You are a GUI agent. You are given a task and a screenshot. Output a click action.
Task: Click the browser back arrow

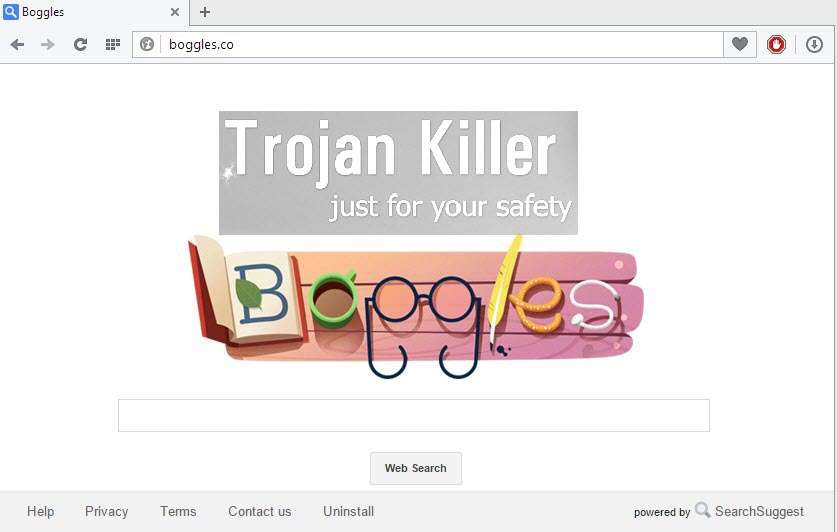tap(17, 44)
